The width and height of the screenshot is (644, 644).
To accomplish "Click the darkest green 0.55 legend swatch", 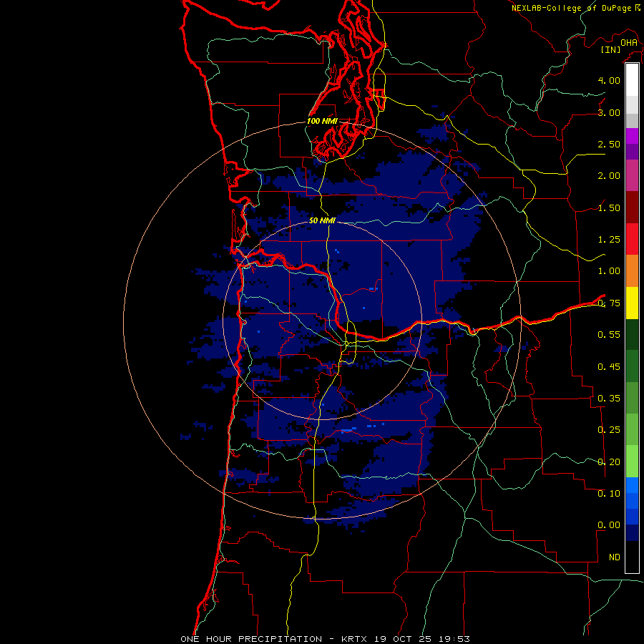I will click(632, 334).
